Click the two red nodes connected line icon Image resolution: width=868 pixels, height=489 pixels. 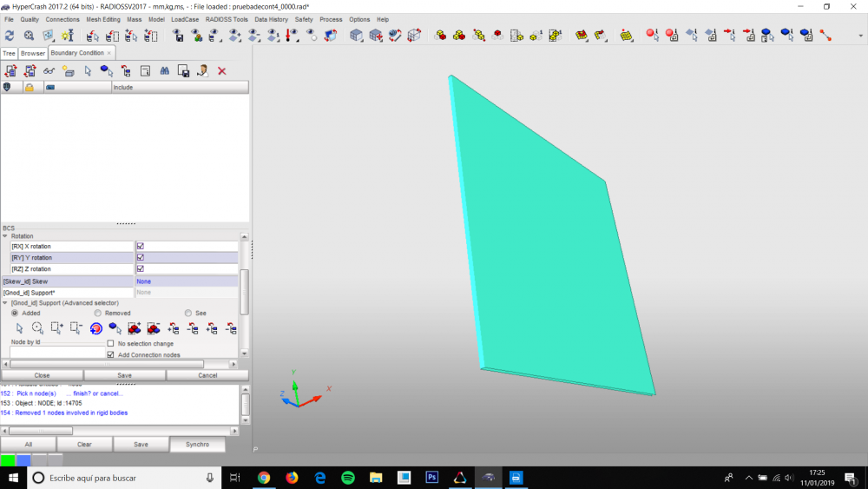pos(825,36)
